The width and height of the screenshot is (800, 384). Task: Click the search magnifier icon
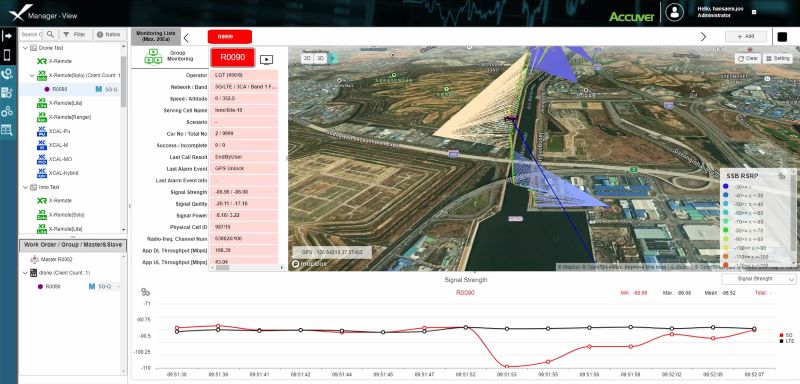50,34
